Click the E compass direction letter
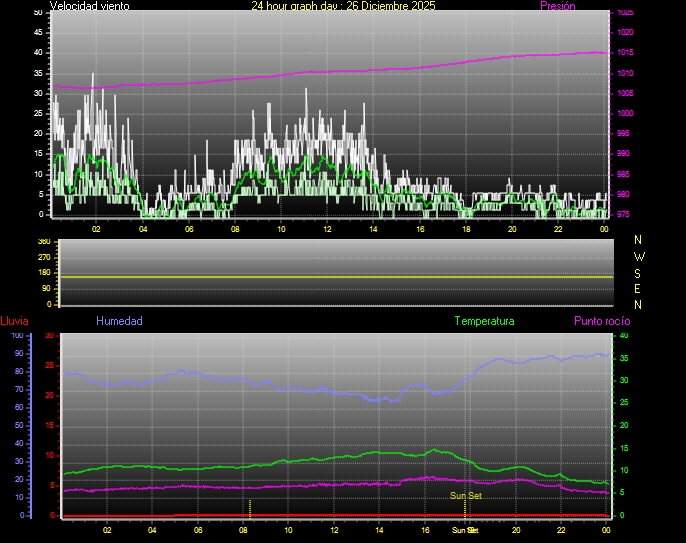Image resolution: width=686 pixels, height=543 pixels. coord(639,288)
